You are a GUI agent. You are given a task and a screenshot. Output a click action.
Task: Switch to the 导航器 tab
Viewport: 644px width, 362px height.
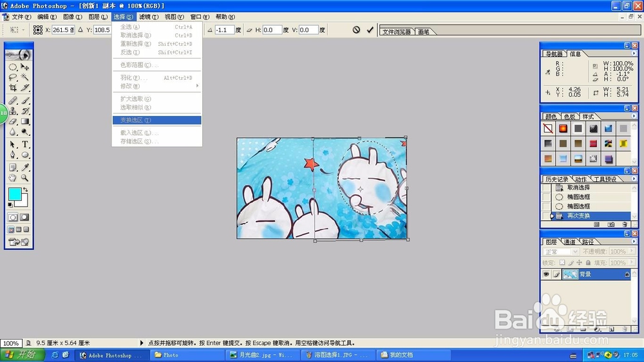[x=554, y=54]
